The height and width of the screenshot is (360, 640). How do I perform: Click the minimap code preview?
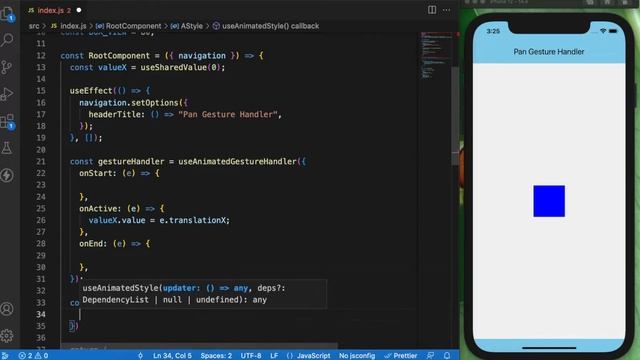coord(436,56)
